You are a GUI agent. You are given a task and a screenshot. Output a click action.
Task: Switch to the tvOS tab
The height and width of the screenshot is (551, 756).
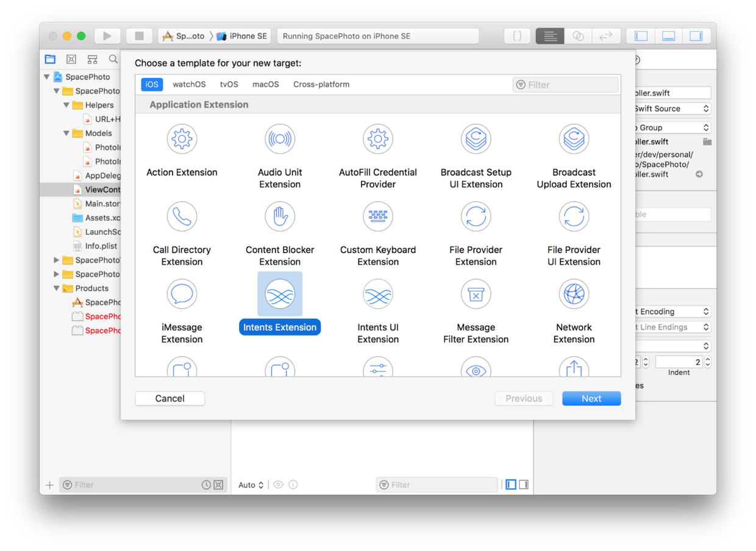pyautogui.click(x=229, y=85)
